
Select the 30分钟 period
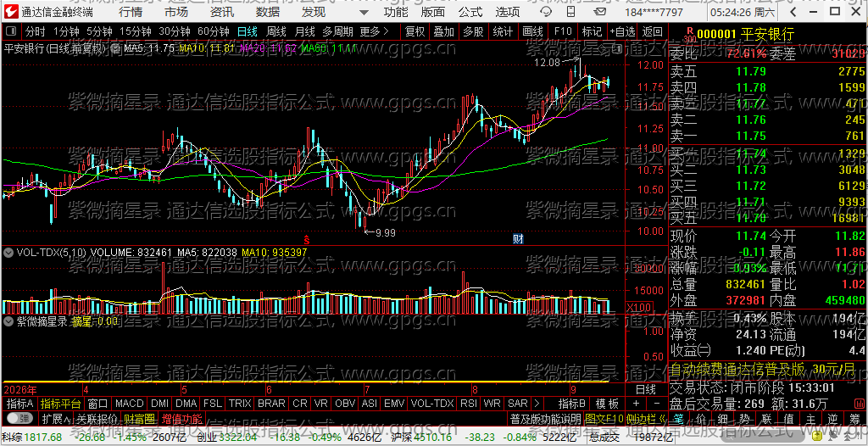point(175,31)
